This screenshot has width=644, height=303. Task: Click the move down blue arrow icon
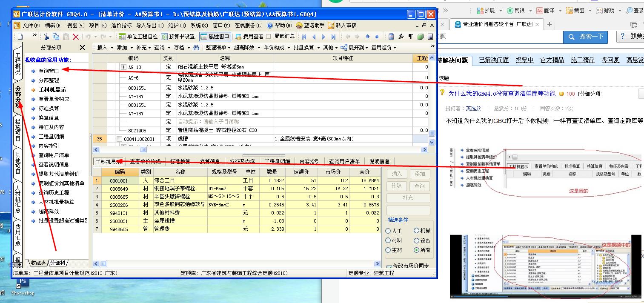(x=377, y=37)
